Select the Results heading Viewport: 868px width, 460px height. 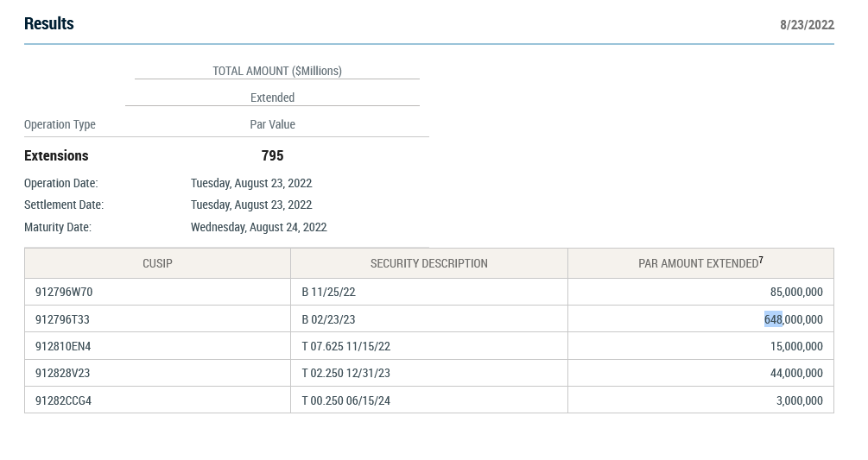pos(48,24)
